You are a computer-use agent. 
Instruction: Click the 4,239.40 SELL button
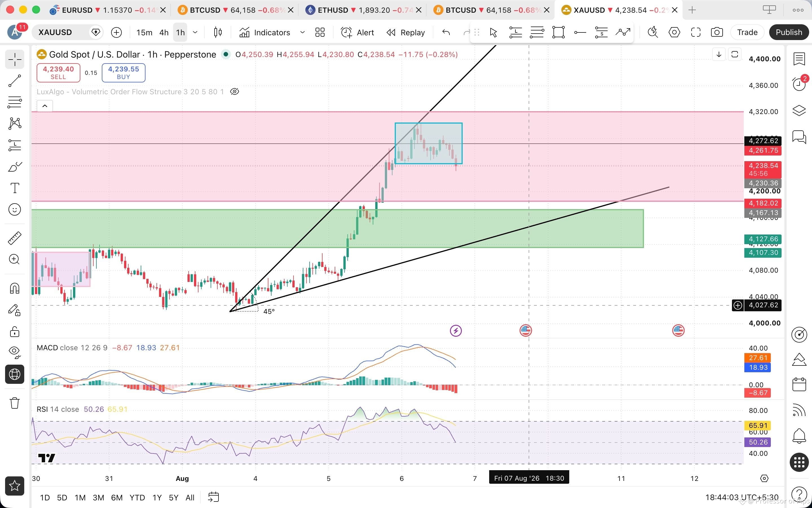tap(58, 73)
